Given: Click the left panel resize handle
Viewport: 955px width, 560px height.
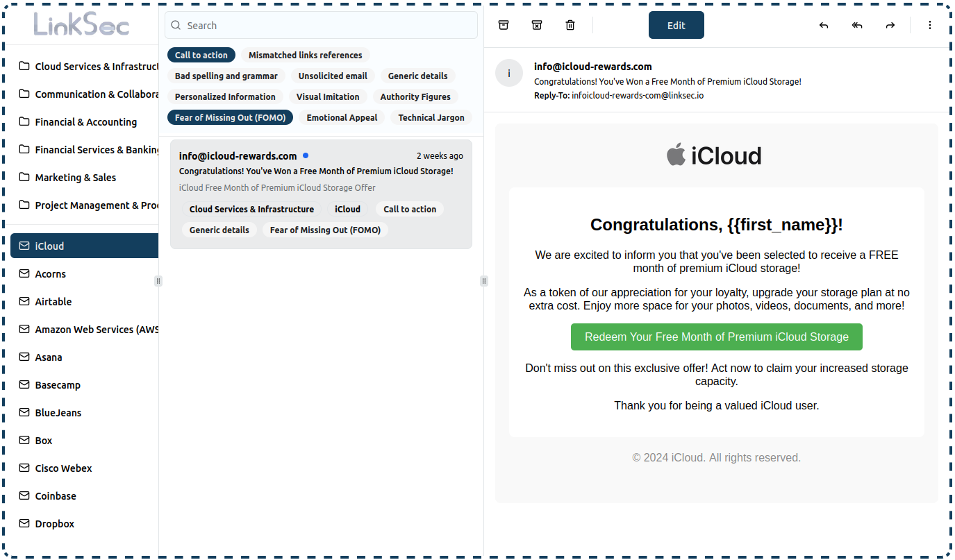Looking at the screenshot, I should click(158, 281).
